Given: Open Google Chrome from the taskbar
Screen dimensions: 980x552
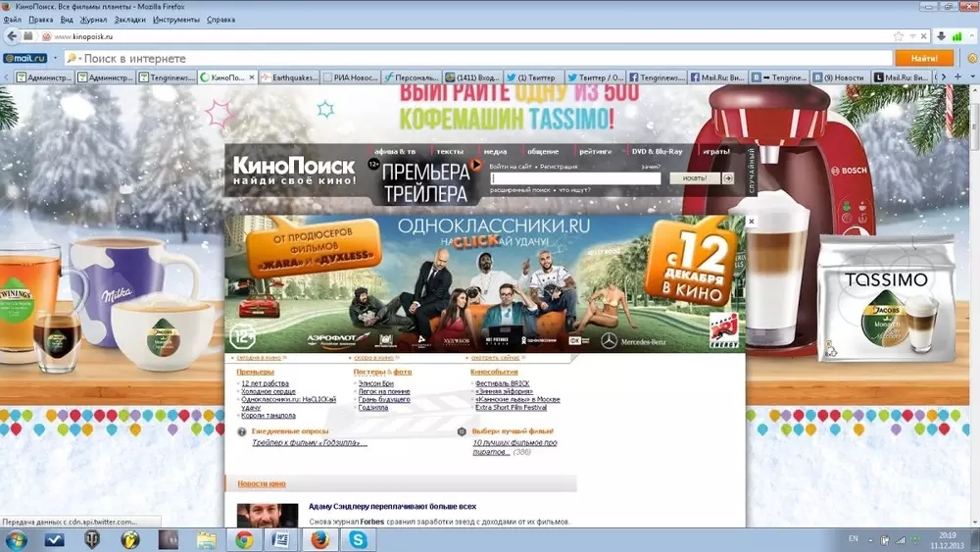Looking at the screenshot, I should (x=243, y=539).
